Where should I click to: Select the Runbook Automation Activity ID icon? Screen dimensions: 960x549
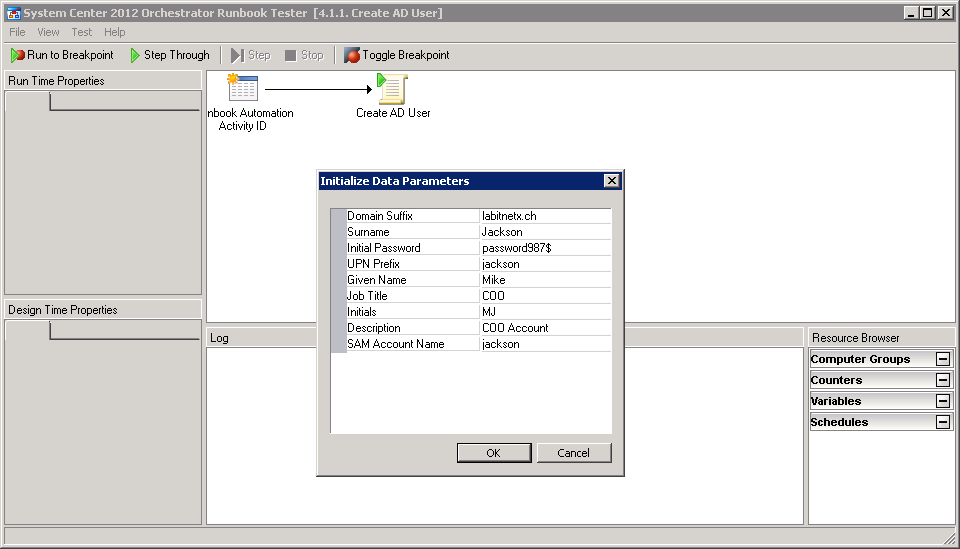pyautogui.click(x=243, y=89)
